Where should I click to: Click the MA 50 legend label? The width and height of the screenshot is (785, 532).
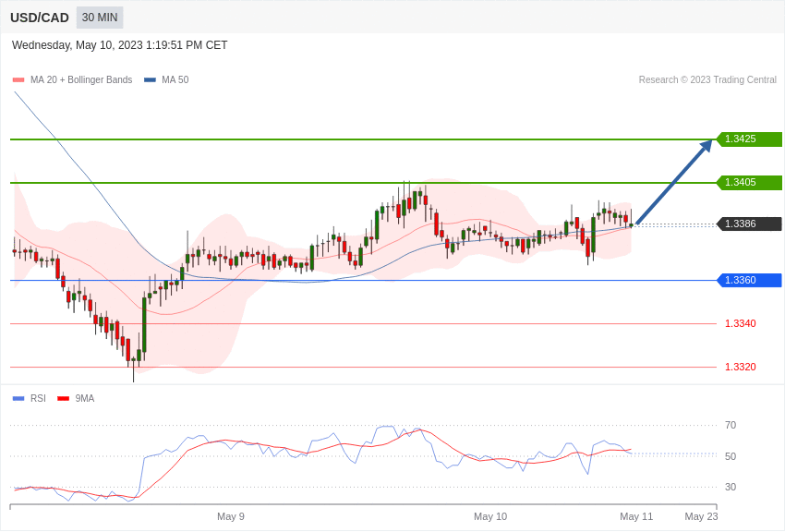pos(175,80)
